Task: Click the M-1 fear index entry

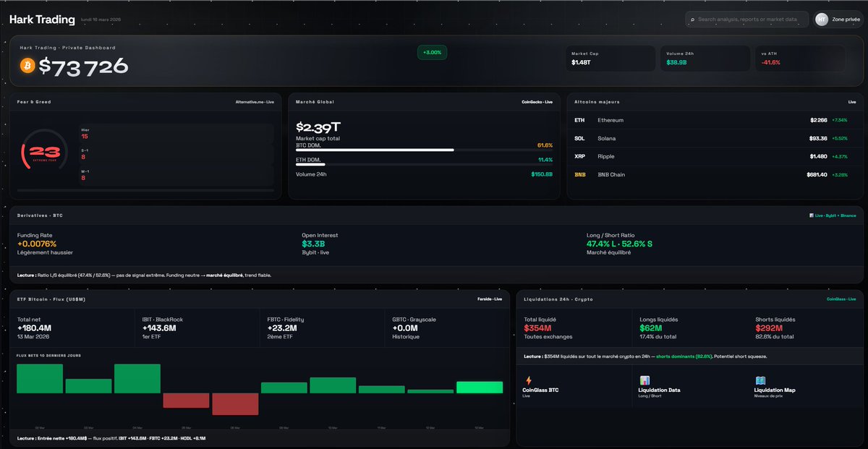Action: tap(176, 174)
